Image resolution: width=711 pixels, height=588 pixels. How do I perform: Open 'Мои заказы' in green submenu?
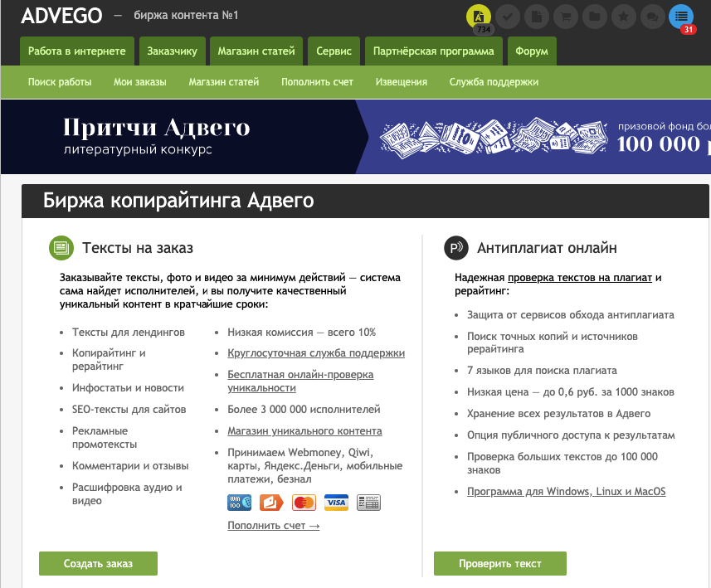click(x=140, y=82)
